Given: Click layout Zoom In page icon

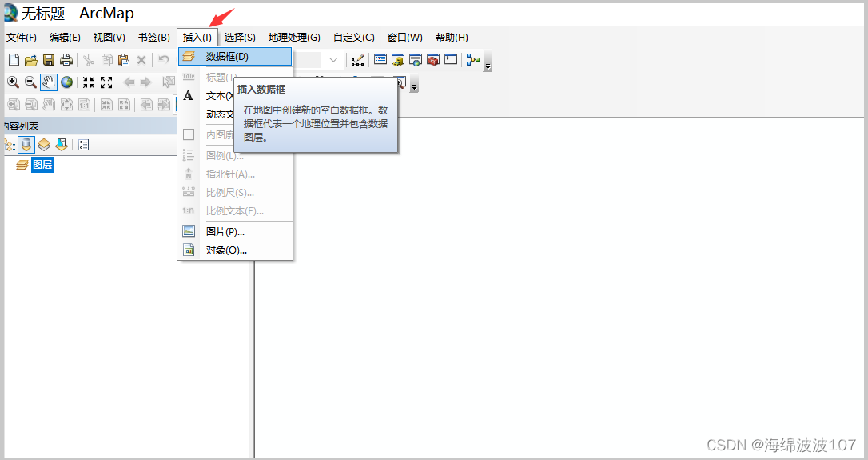Looking at the screenshot, I should pos(14,104).
